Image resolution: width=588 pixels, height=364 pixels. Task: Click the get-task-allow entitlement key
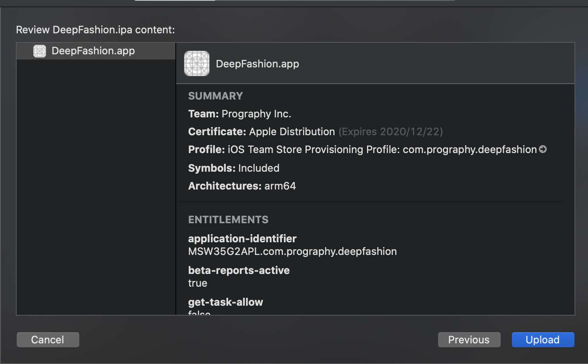[225, 302]
